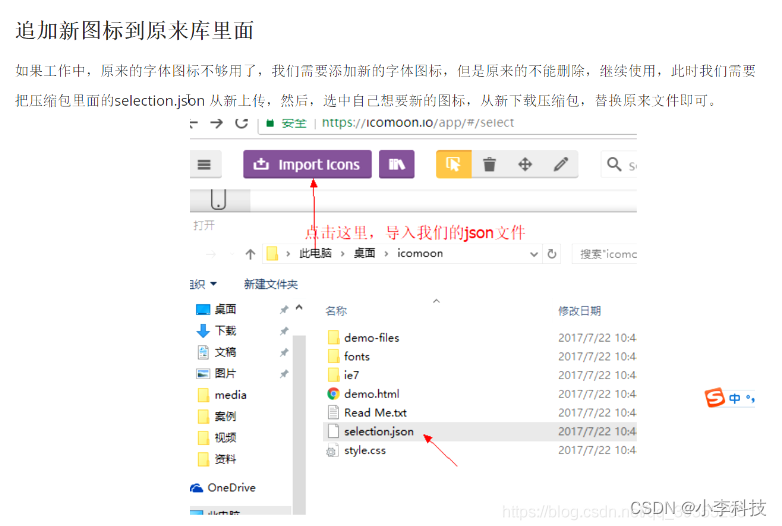Refresh the folder via address bar icon

point(552,254)
